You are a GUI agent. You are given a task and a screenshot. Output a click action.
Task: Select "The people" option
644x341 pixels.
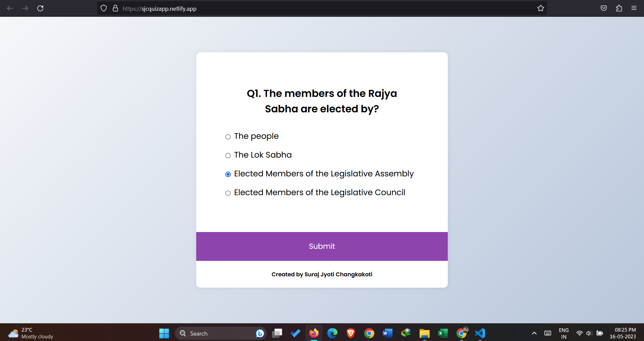(228, 137)
